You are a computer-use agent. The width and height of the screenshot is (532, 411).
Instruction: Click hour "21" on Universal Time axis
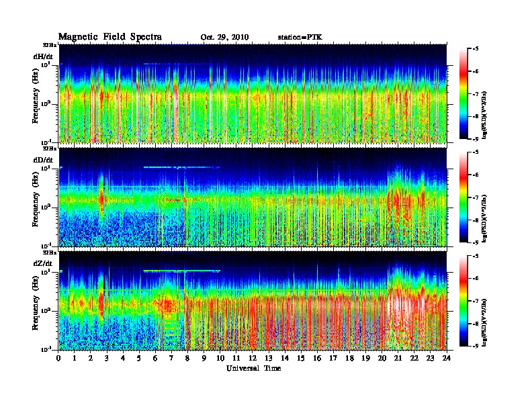coord(398,358)
